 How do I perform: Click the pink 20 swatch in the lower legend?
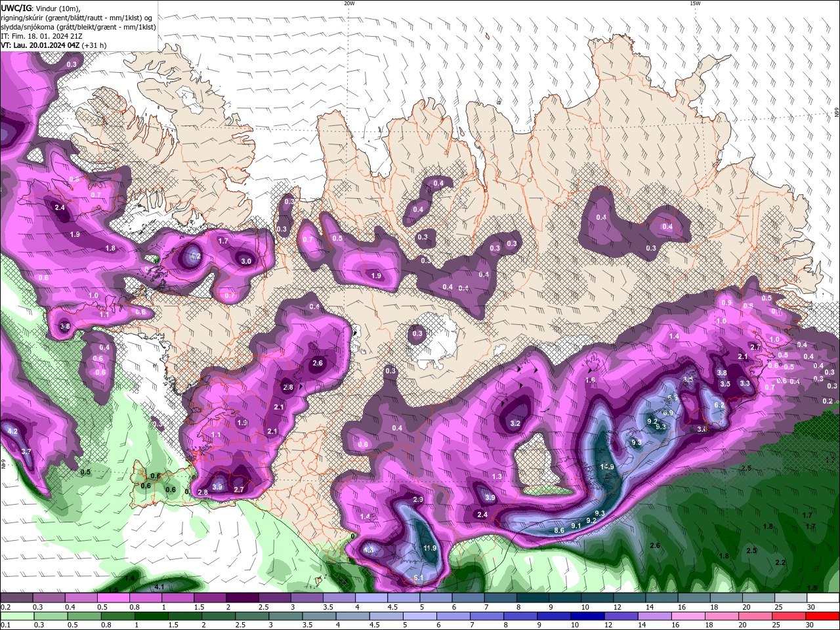(x=756, y=616)
